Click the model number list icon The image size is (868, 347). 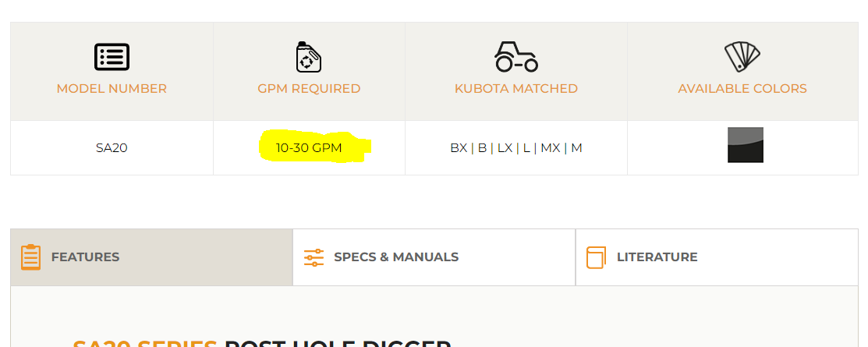pos(112,57)
